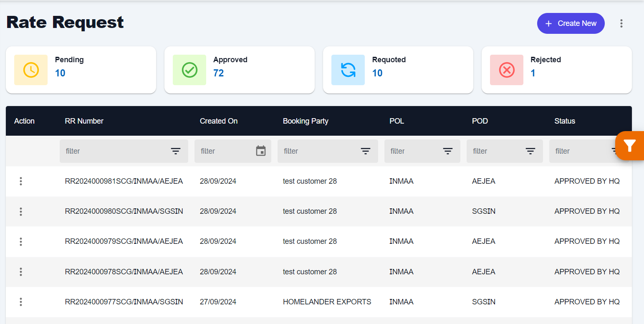Sort by Booking Party column header
The height and width of the screenshot is (324, 644).
pyautogui.click(x=306, y=121)
